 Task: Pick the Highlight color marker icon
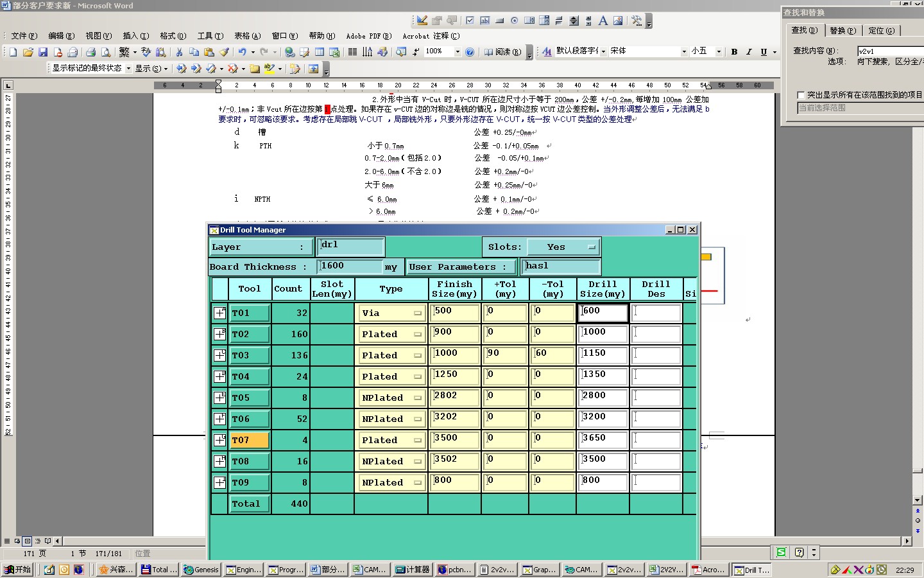[x=269, y=68]
